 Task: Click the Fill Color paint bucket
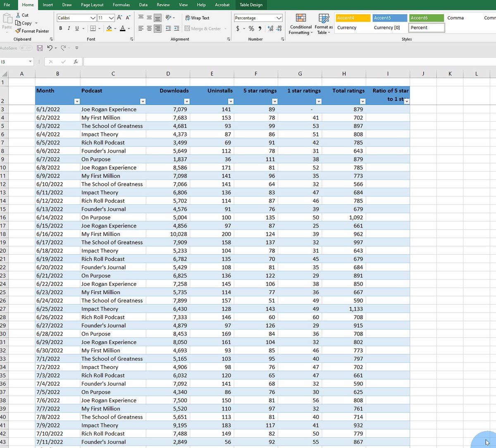(x=109, y=28)
